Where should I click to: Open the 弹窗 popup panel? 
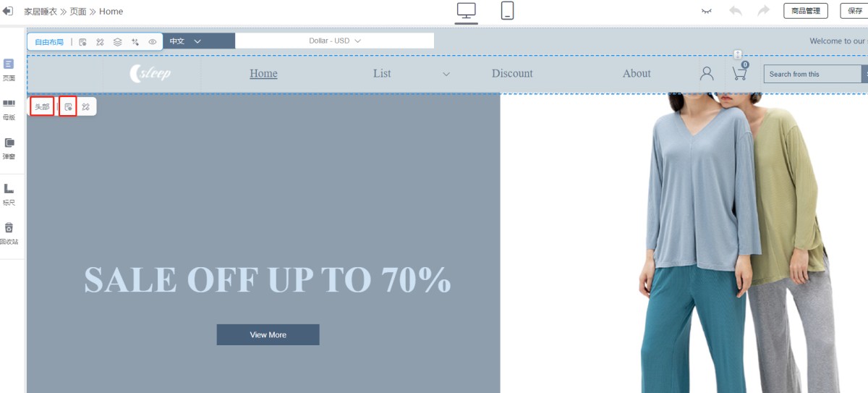pyautogui.click(x=9, y=148)
